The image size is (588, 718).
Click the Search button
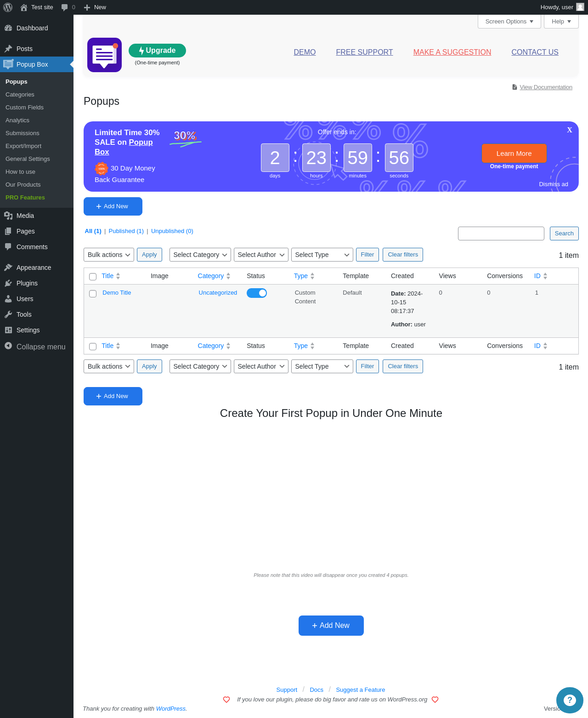pyautogui.click(x=564, y=234)
